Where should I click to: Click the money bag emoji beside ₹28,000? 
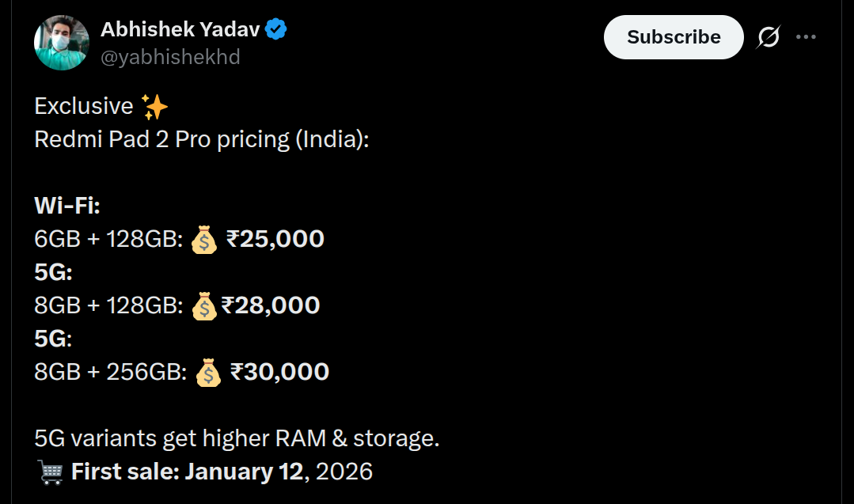[203, 305]
